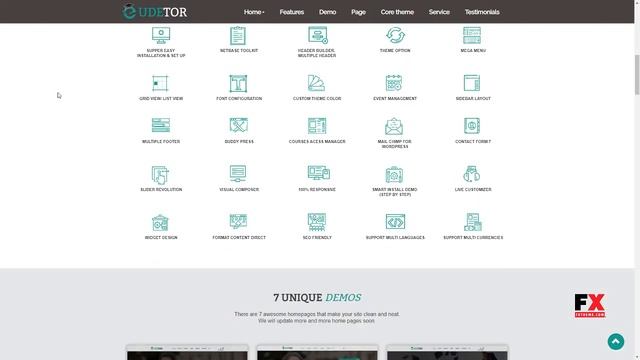Open the Core theme menu item
The height and width of the screenshot is (360, 640).
(x=397, y=12)
